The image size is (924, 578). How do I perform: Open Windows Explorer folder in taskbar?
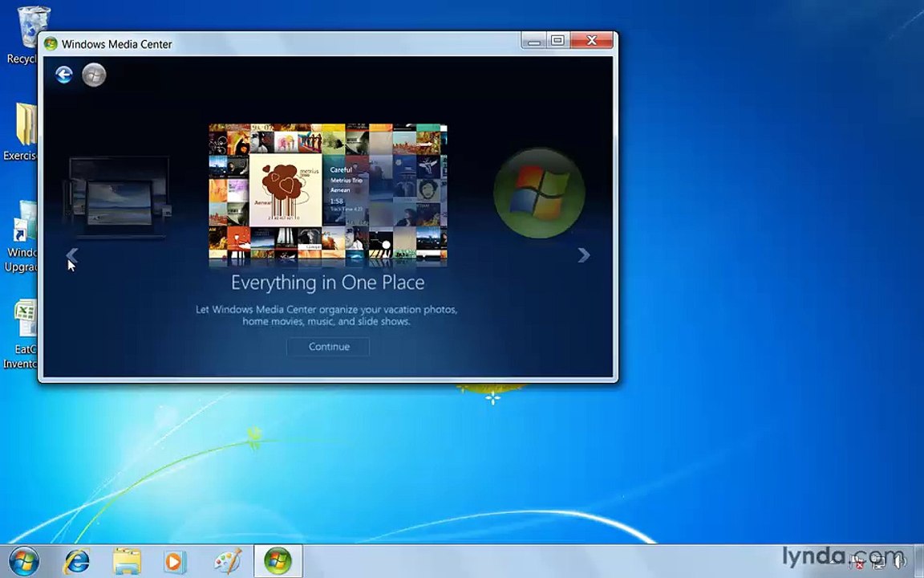coord(127,561)
